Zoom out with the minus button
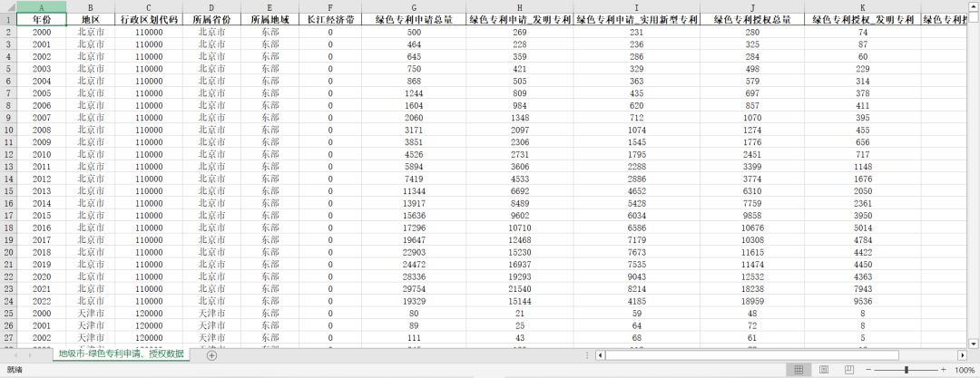Screen dimensions: 980x378 tap(868, 370)
